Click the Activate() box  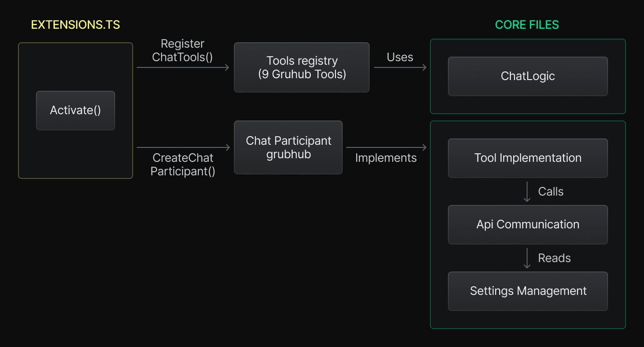point(76,111)
